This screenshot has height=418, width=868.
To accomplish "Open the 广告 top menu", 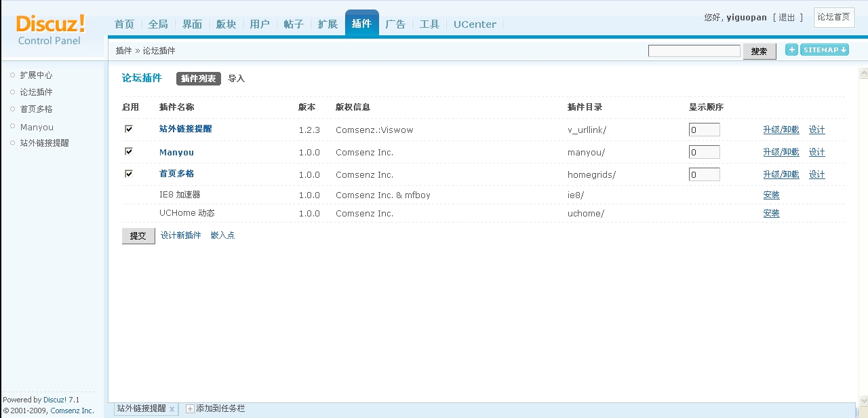I will 395,24.
